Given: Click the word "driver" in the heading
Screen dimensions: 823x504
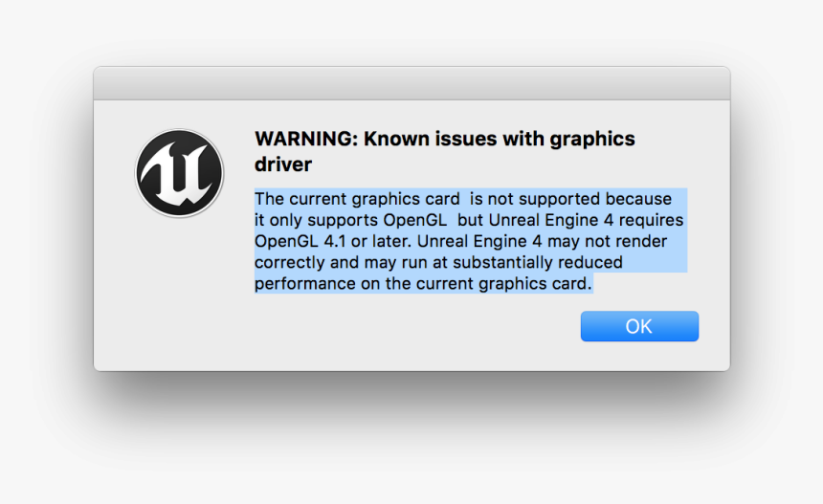Looking at the screenshot, I should click(x=283, y=164).
